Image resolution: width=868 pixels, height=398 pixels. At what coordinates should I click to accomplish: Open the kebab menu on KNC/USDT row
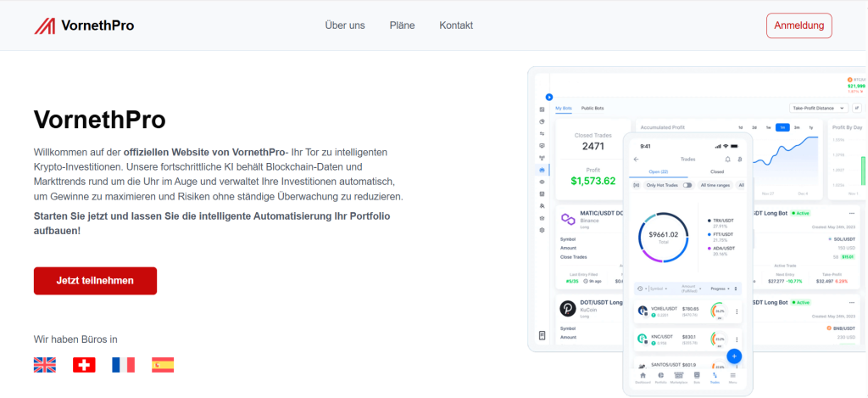pyautogui.click(x=737, y=339)
